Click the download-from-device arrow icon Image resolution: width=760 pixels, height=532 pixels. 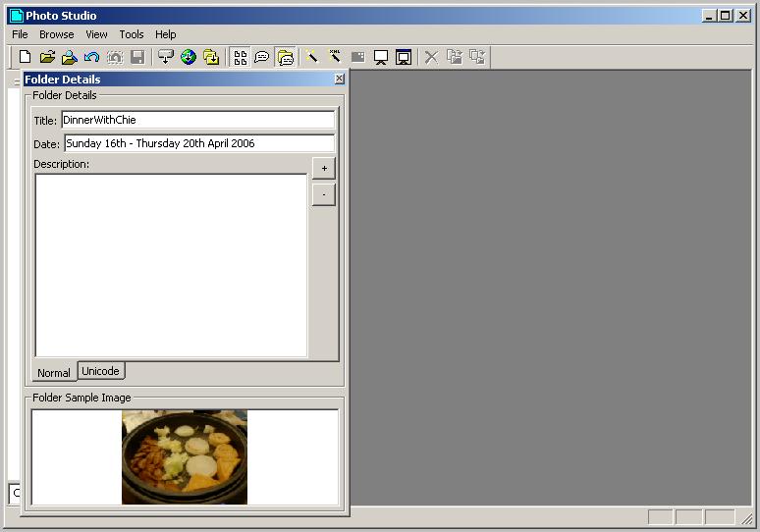click(166, 57)
